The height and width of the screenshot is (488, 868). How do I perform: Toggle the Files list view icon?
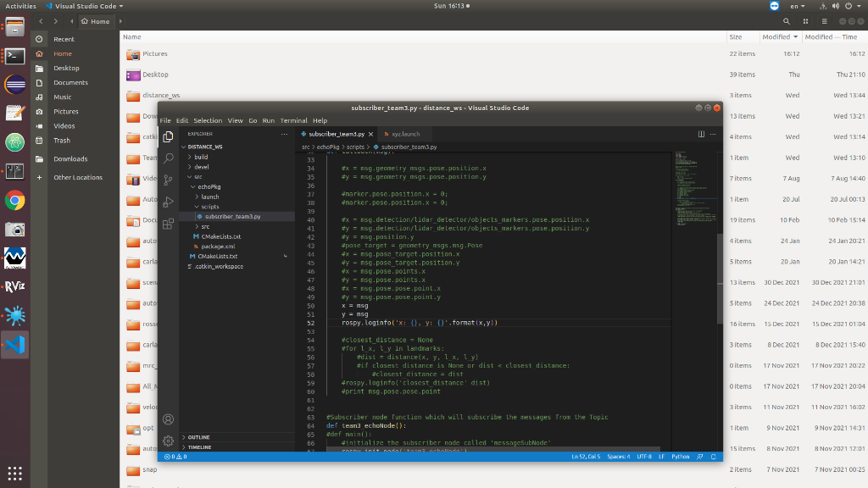pos(805,21)
